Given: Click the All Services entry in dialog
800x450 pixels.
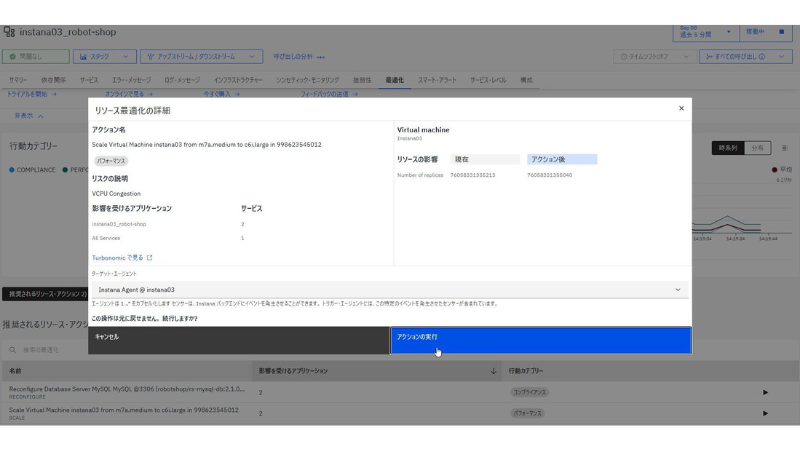Looking at the screenshot, I should coord(106,238).
